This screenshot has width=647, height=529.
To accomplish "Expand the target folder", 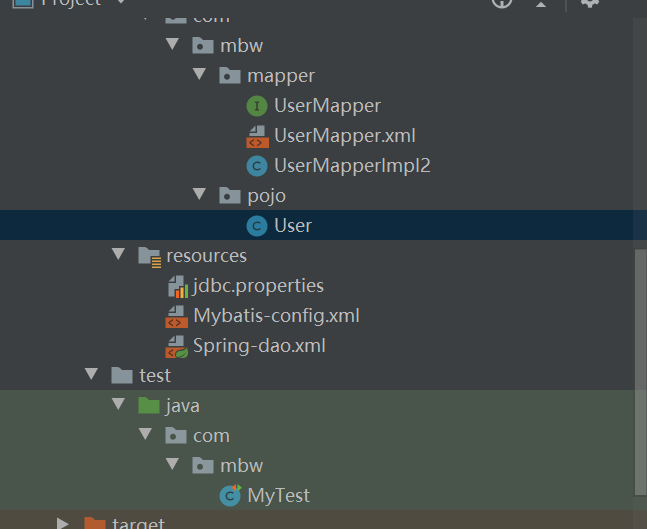I will [x=63, y=524].
